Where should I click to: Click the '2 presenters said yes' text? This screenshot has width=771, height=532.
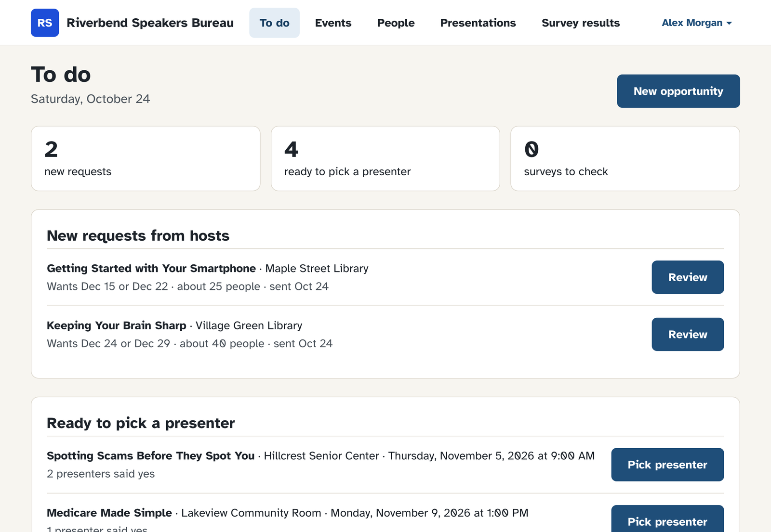[x=101, y=474]
